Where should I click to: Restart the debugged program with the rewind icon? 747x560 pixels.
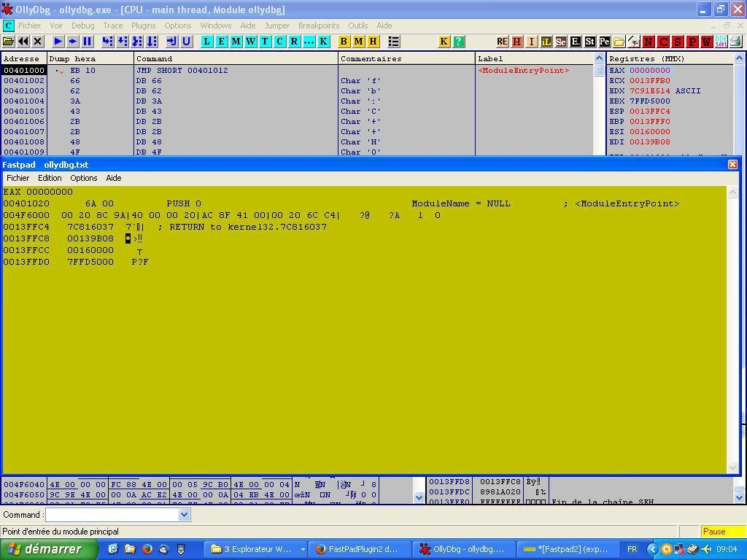[23, 42]
